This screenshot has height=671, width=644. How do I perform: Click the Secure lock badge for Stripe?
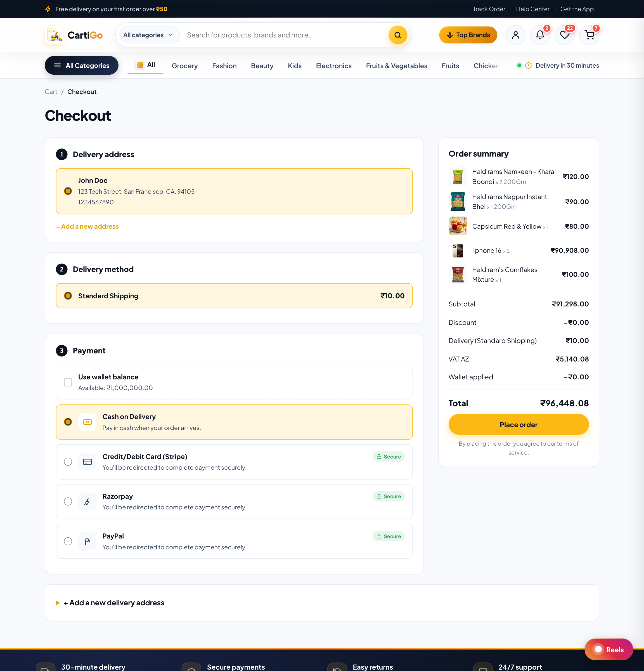coord(389,457)
